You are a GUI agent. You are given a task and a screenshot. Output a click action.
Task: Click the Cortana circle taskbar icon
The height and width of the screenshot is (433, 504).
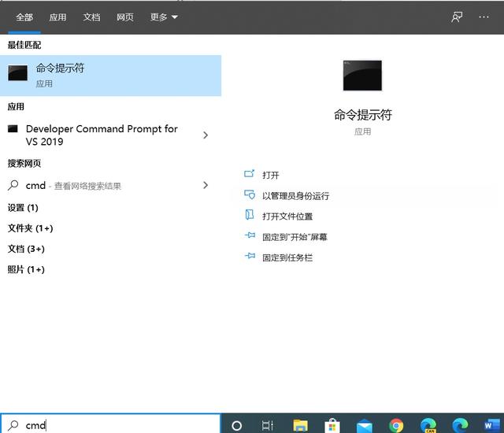[x=237, y=426]
